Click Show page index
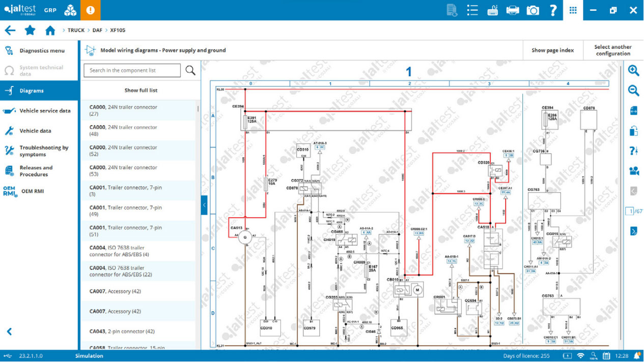Image resolution: width=644 pixels, height=362 pixels. pos(552,50)
